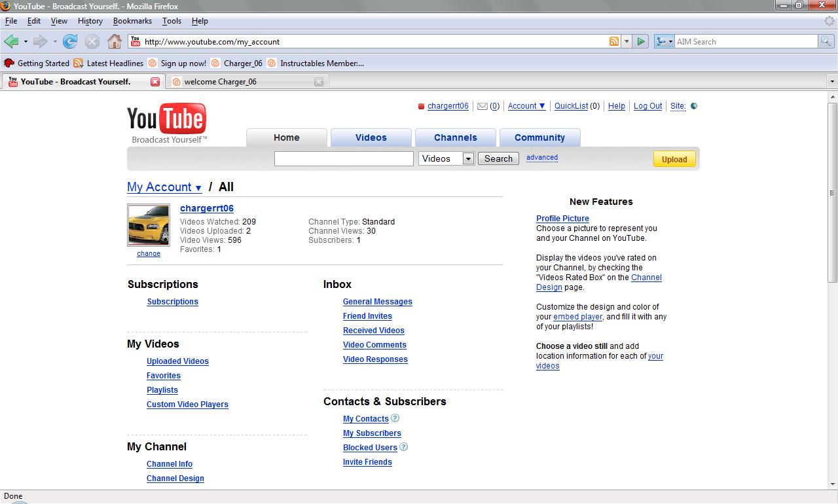Open the Uploaded Videos link
This screenshot has height=504, width=838.
(177, 361)
